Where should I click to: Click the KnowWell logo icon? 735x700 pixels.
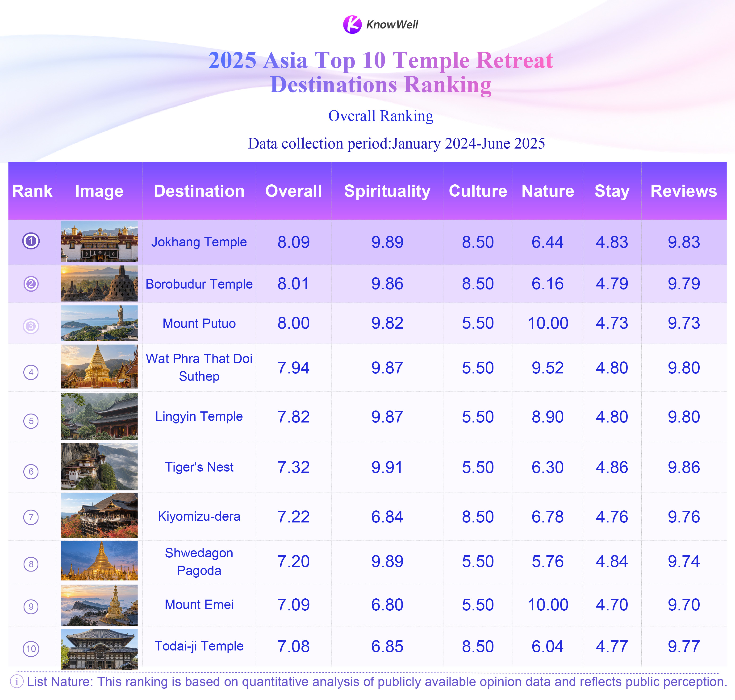352,25
